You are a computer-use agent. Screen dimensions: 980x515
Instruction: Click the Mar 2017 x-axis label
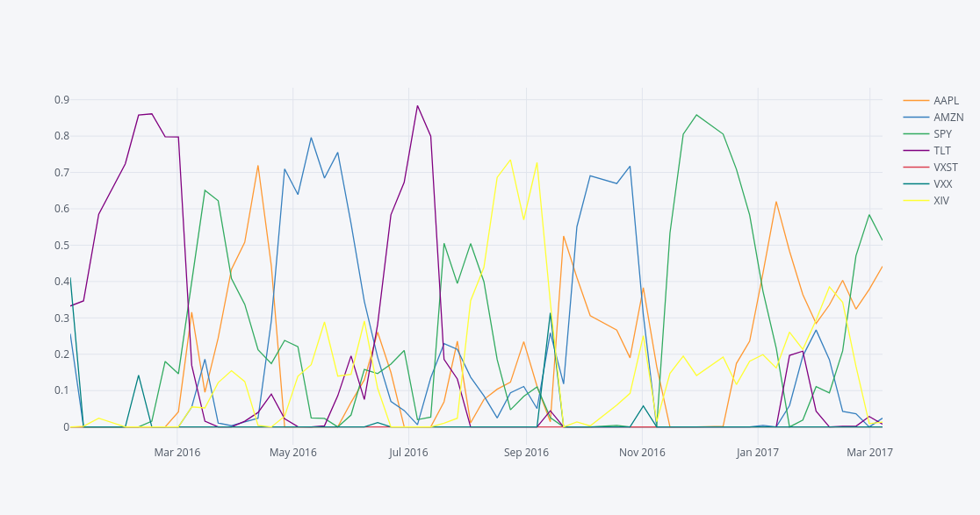(869, 453)
